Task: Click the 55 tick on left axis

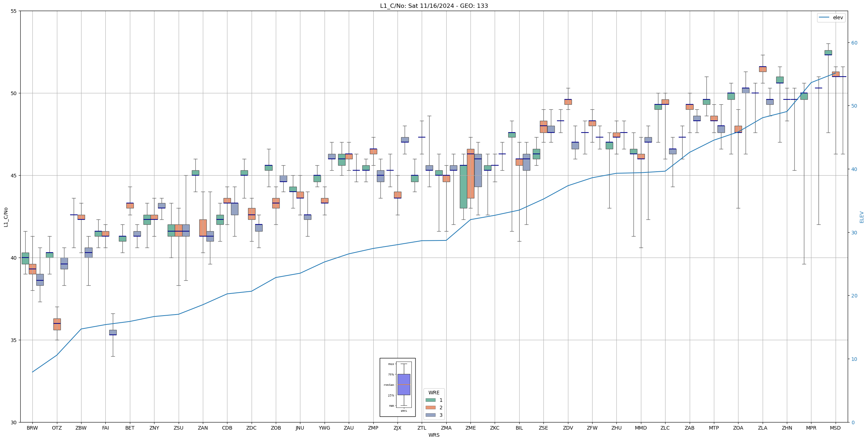Action: tap(14, 11)
